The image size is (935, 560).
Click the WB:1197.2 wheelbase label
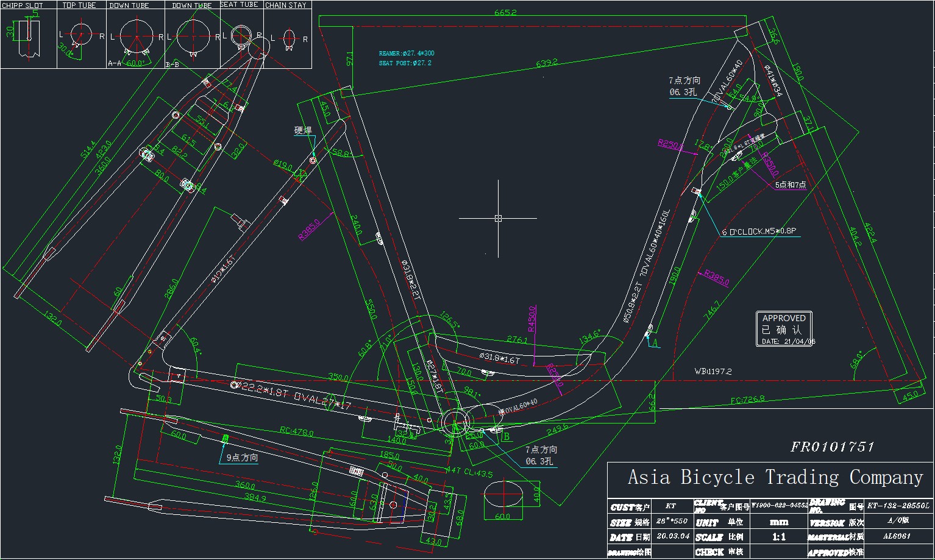pyautogui.click(x=713, y=371)
